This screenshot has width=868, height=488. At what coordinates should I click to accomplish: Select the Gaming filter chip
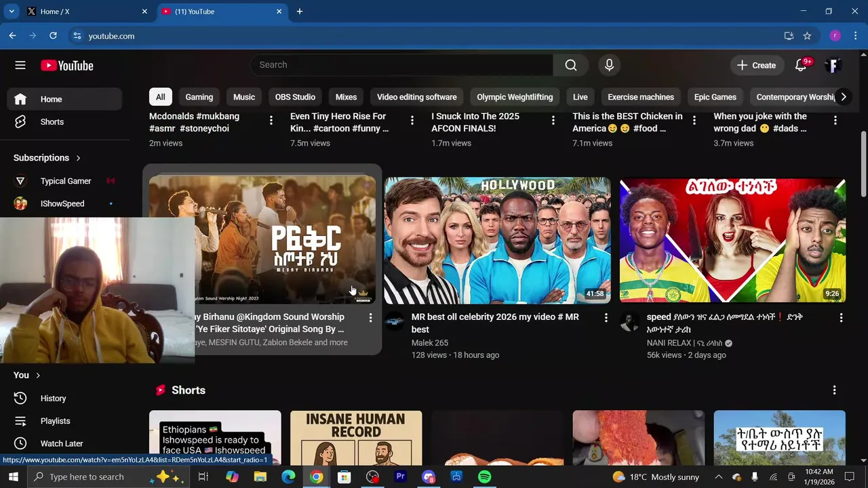coord(199,97)
